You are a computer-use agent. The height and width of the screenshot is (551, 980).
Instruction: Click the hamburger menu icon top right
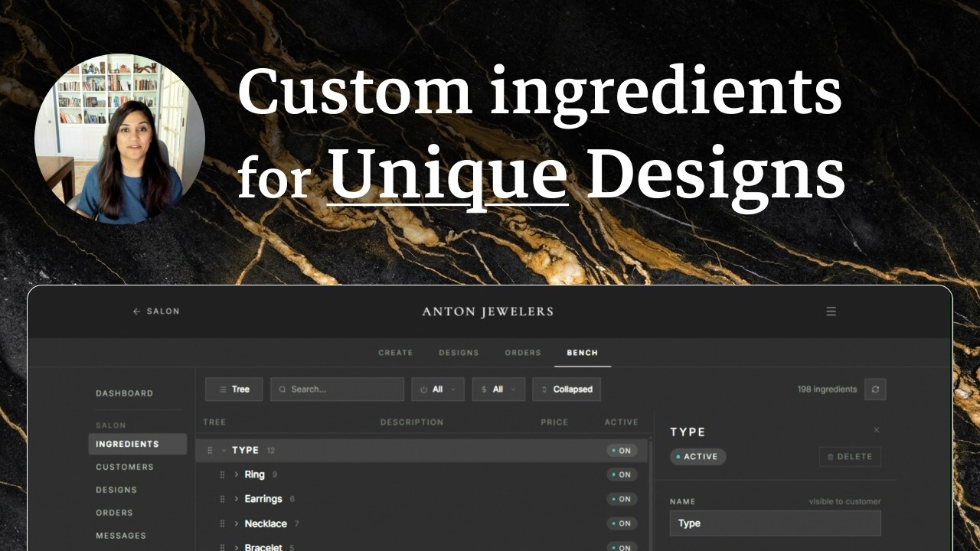(831, 311)
